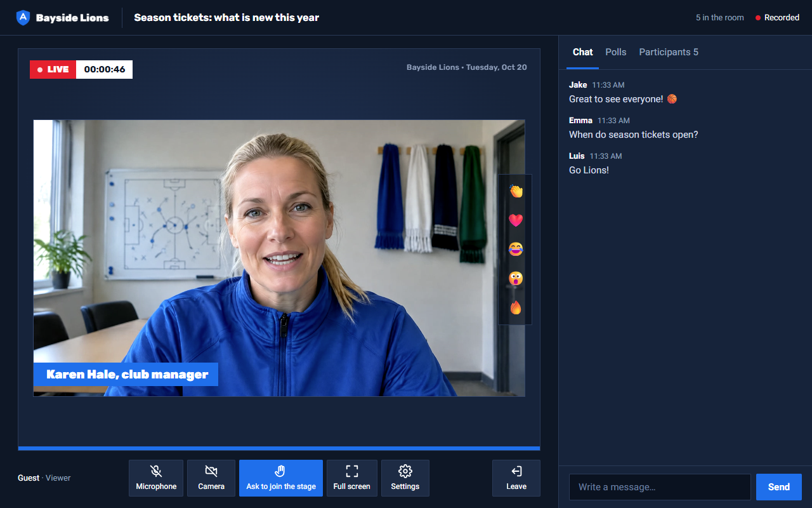Viewport: 812px width, 508px height.
Task: Toggle the Camera off button
Action: coord(211,478)
